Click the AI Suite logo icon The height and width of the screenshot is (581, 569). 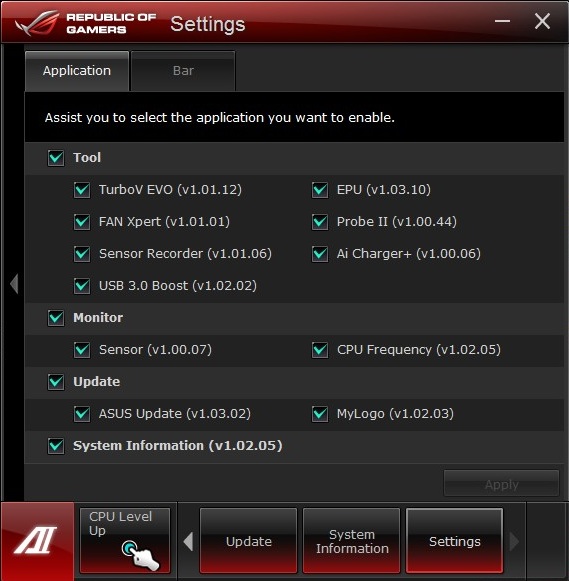click(36, 541)
